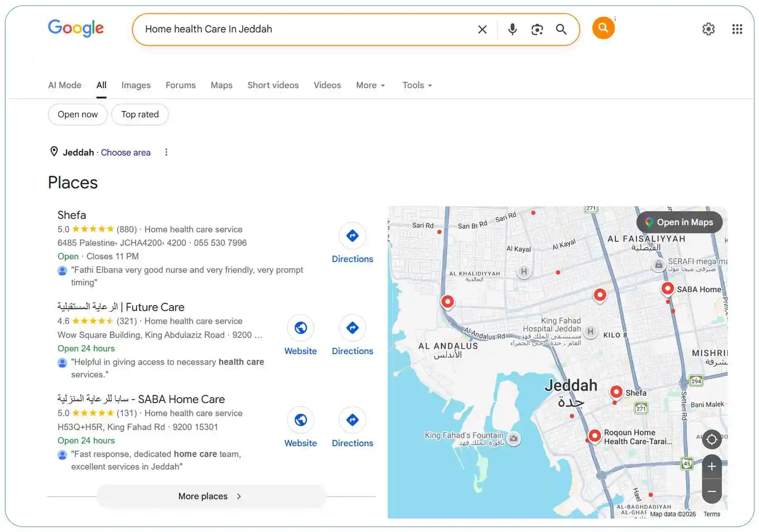Clear the search box with the X icon
The height and width of the screenshot is (532, 759).
pyautogui.click(x=482, y=30)
